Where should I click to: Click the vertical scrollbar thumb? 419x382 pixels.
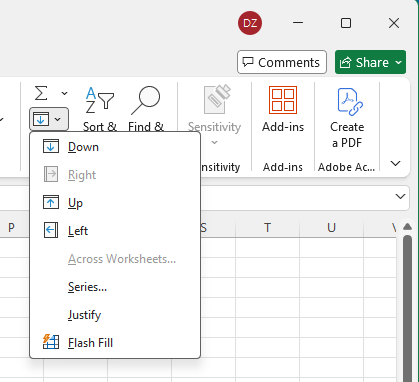click(x=407, y=308)
